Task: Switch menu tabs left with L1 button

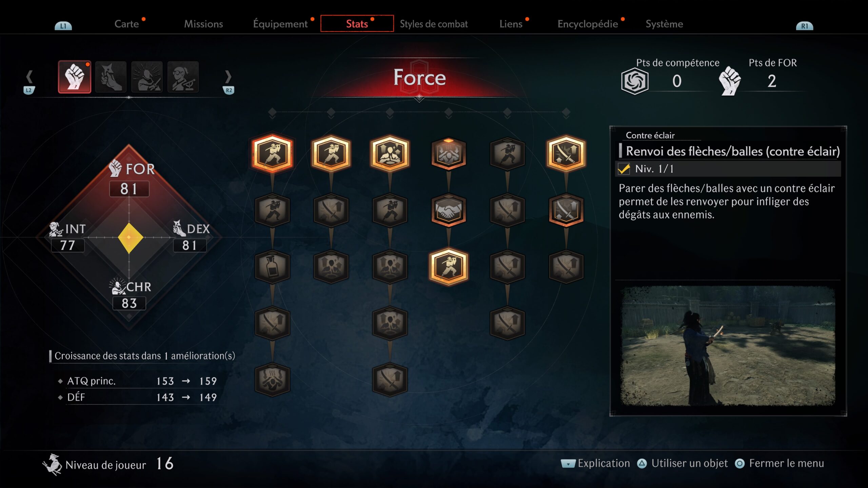Action: (63, 26)
